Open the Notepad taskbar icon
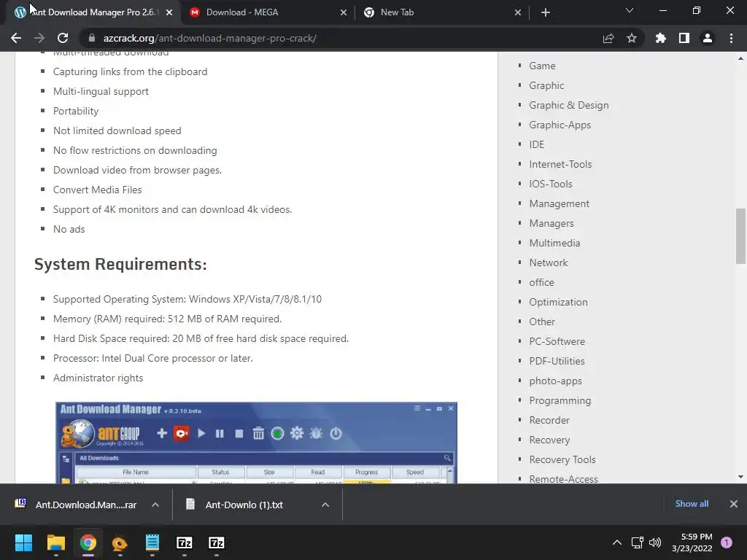The width and height of the screenshot is (747, 560). [x=152, y=542]
